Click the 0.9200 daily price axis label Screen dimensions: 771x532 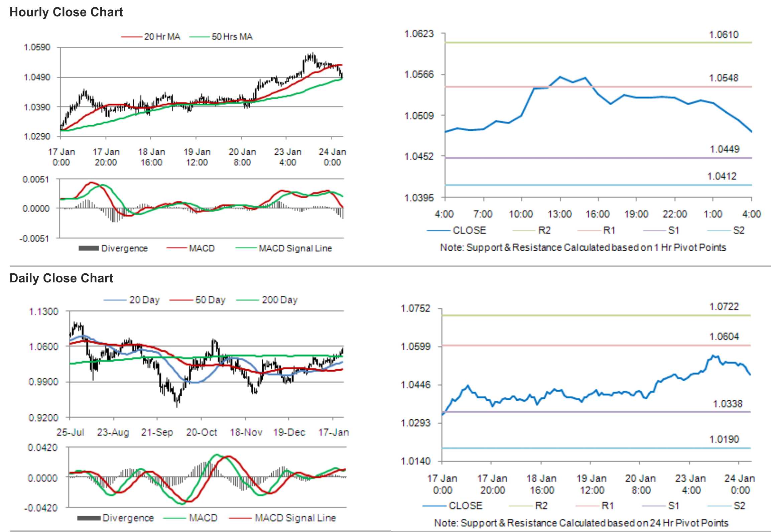[x=43, y=418]
